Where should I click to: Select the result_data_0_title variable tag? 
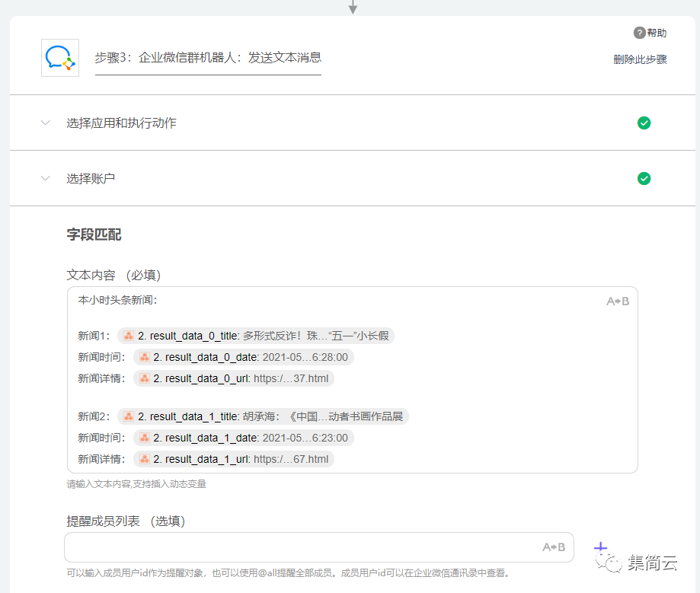click(256, 336)
